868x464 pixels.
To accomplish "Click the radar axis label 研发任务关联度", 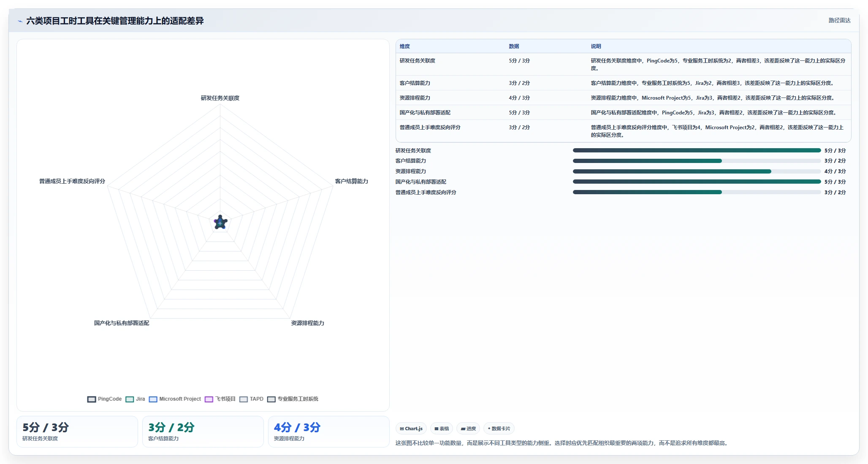I will tap(220, 98).
